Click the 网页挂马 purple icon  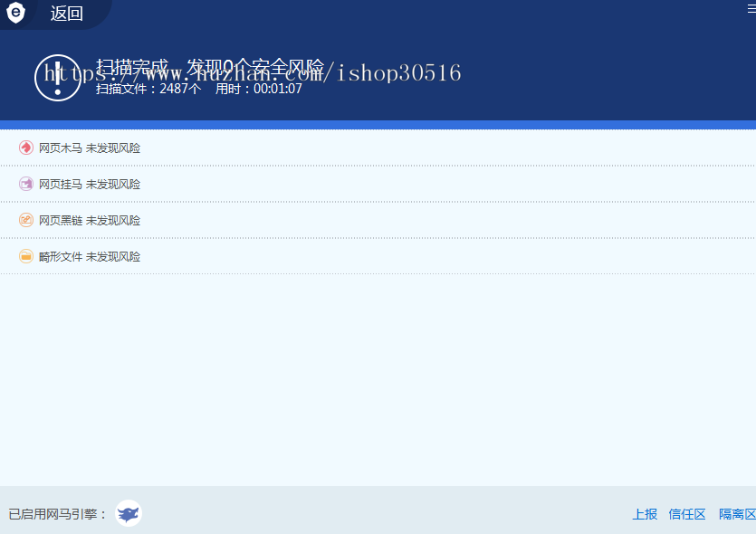[26, 184]
